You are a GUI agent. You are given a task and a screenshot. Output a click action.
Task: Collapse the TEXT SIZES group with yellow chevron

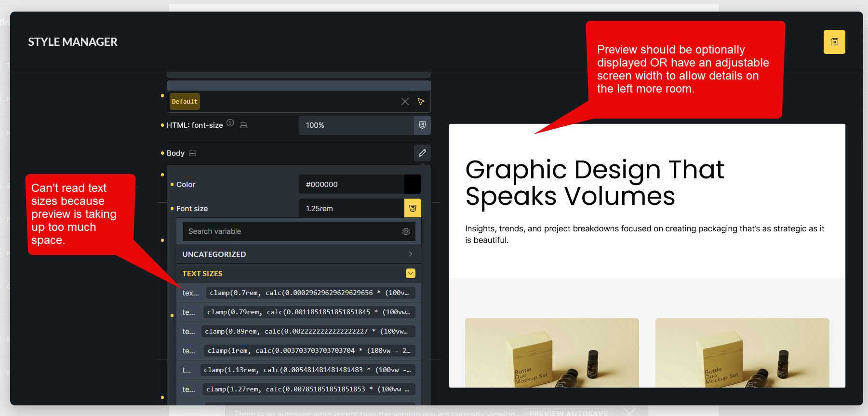[410, 273]
